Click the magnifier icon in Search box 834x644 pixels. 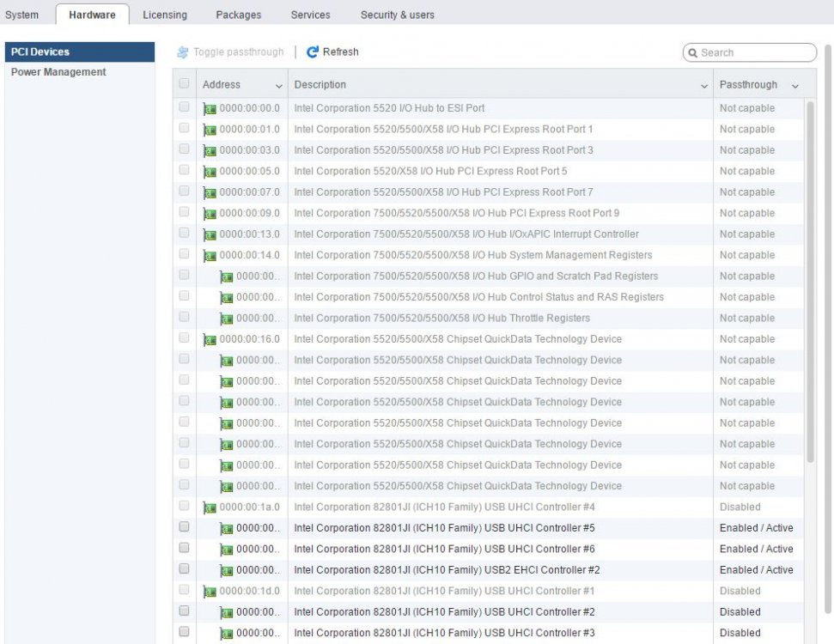point(692,52)
